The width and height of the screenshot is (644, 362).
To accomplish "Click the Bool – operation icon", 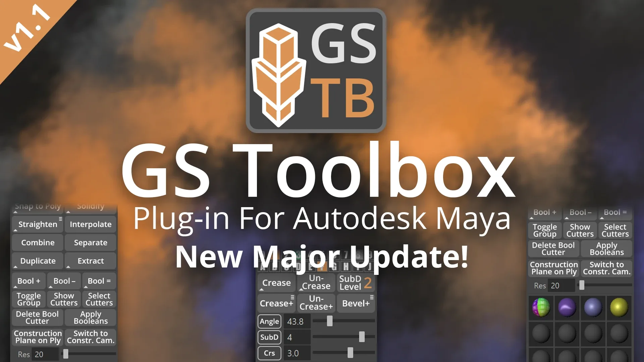I will pos(64,281).
